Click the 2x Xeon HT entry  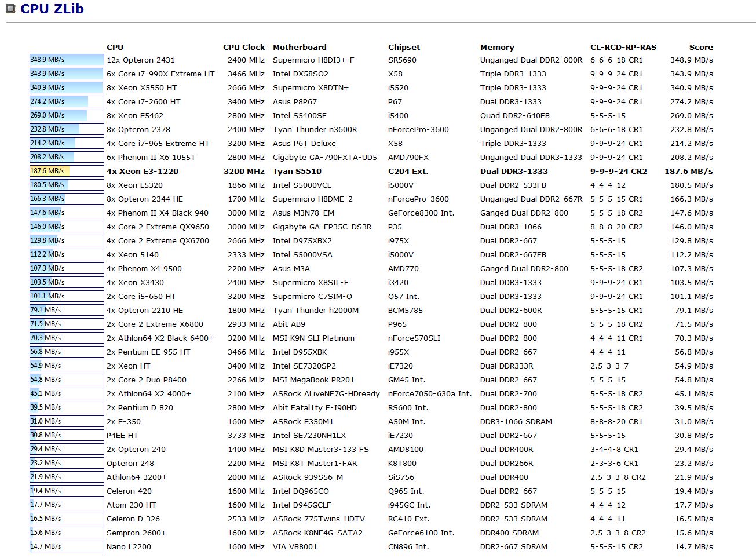coord(129,366)
